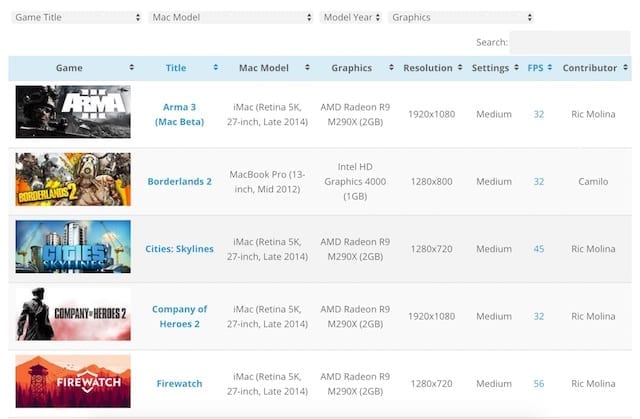Screen dimensions: 640x419
Task: Sort by Resolution column header
Action: click(x=428, y=68)
